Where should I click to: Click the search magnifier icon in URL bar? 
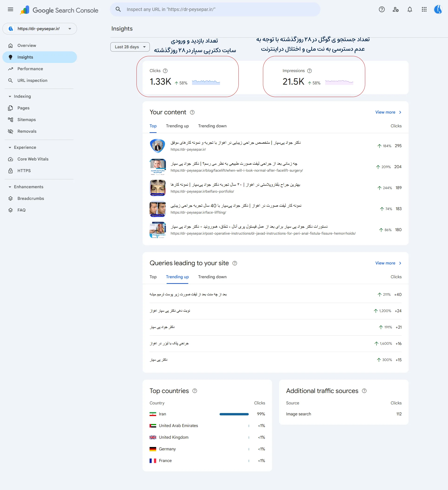coord(118,10)
